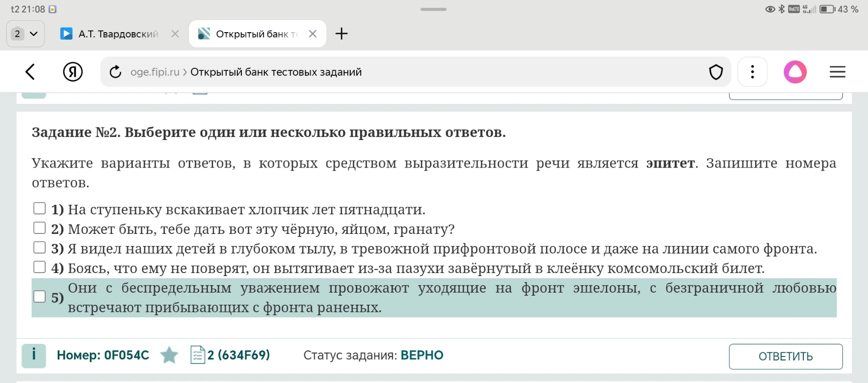Toggle the favorite star for task 0F054C

(x=169, y=355)
